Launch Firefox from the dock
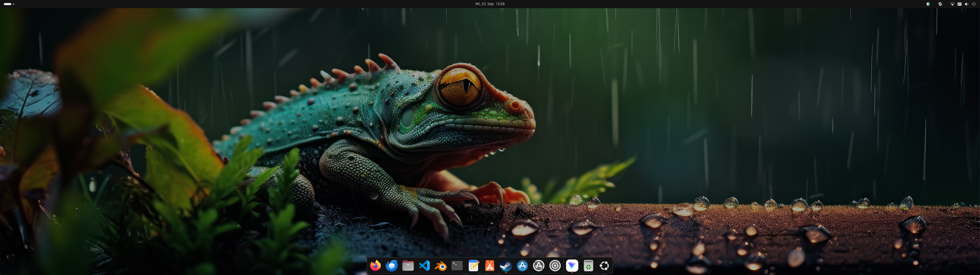Image resolution: width=980 pixels, height=275 pixels. pos(375,266)
